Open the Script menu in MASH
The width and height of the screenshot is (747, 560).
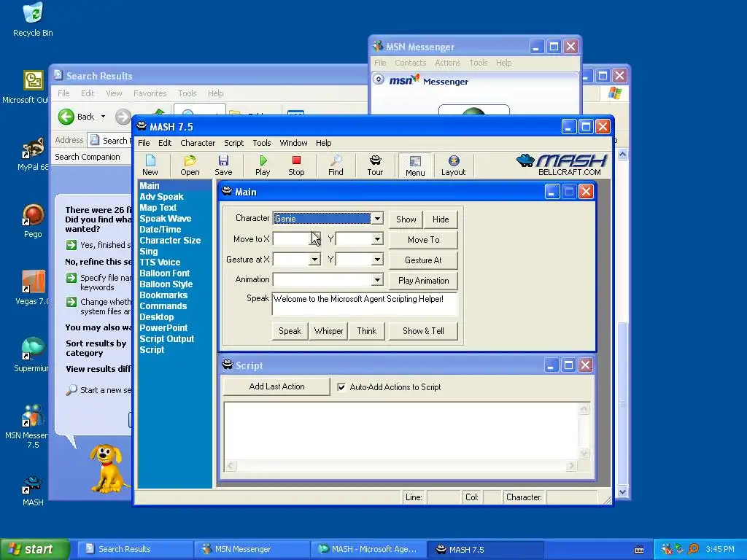pos(234,143)
